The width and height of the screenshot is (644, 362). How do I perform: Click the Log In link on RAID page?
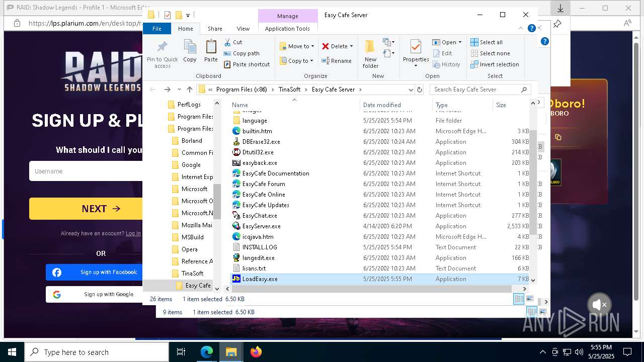(x=133, y=233)
